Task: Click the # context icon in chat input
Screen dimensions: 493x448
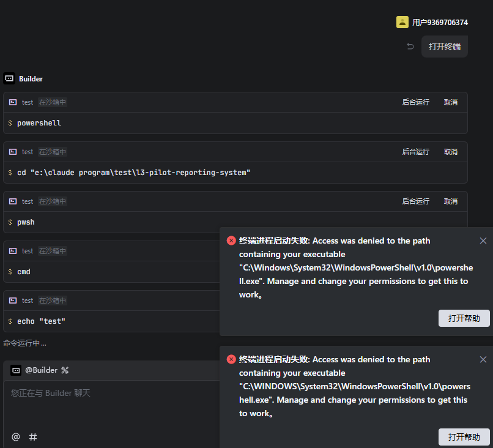Action: (33, 436)
